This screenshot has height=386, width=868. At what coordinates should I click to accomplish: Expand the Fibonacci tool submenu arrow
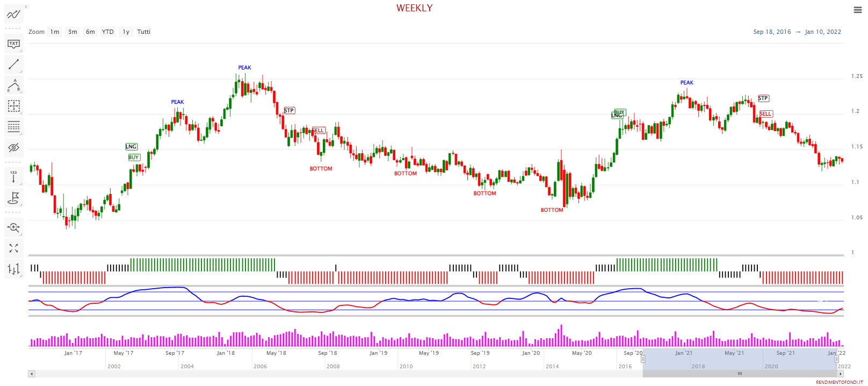(x=21, y=133)
